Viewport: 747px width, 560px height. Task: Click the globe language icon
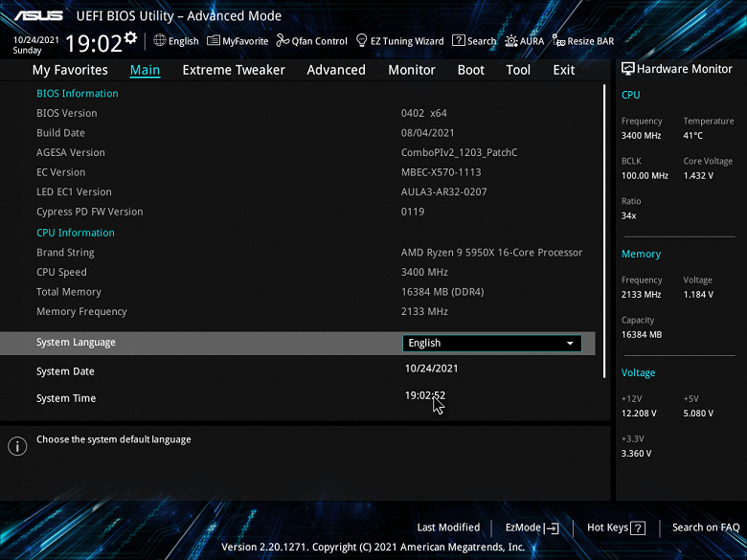(160, 40)
